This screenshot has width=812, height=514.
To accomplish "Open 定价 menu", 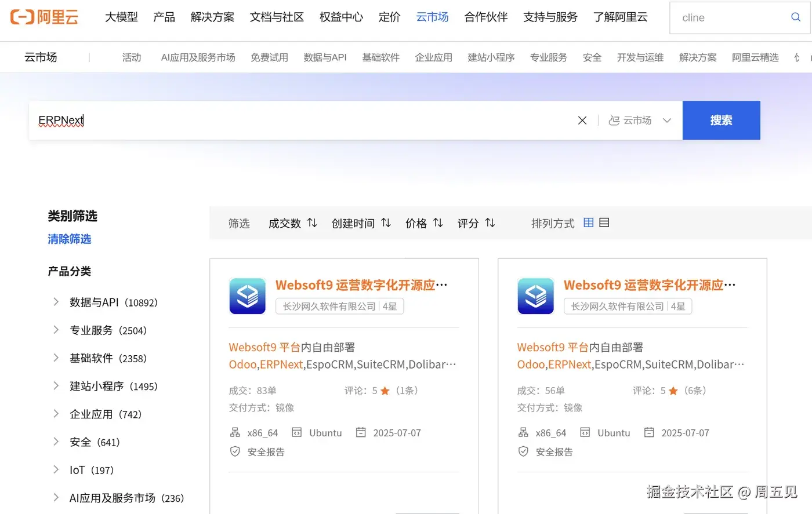I will click(x=389, y=17).
